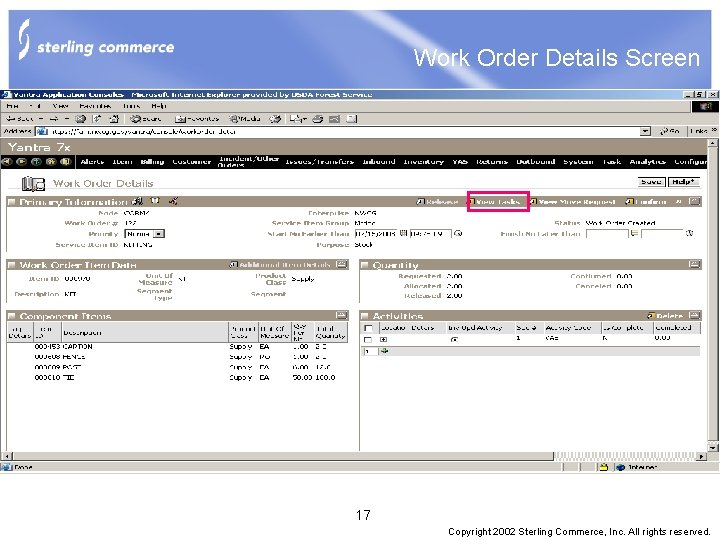Open the Customer menu
The image size is (720, 540).
pos(192,162)
